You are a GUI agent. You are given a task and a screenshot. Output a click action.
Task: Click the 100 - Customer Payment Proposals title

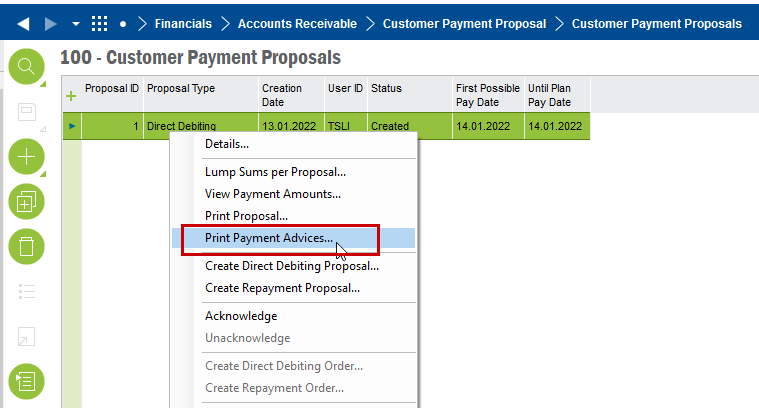(200, 57)
